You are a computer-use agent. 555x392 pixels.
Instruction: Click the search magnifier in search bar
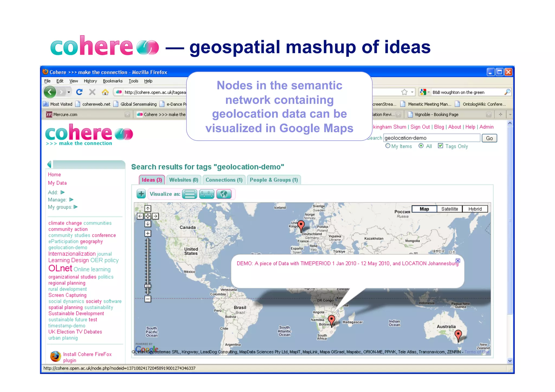507,92
